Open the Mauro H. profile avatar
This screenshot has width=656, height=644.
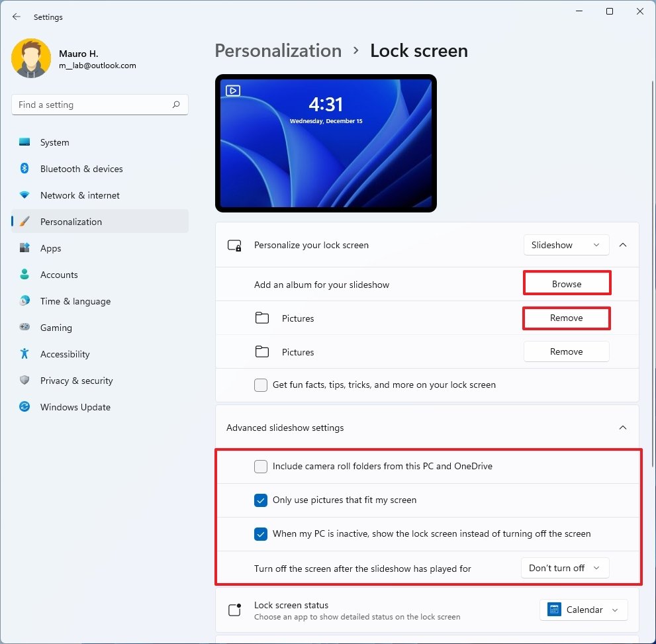point(31,58)
